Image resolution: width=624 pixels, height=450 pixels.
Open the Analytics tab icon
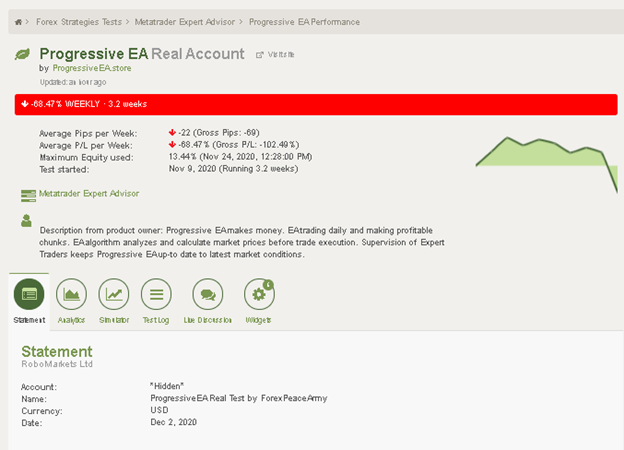[x=71, y=294]
